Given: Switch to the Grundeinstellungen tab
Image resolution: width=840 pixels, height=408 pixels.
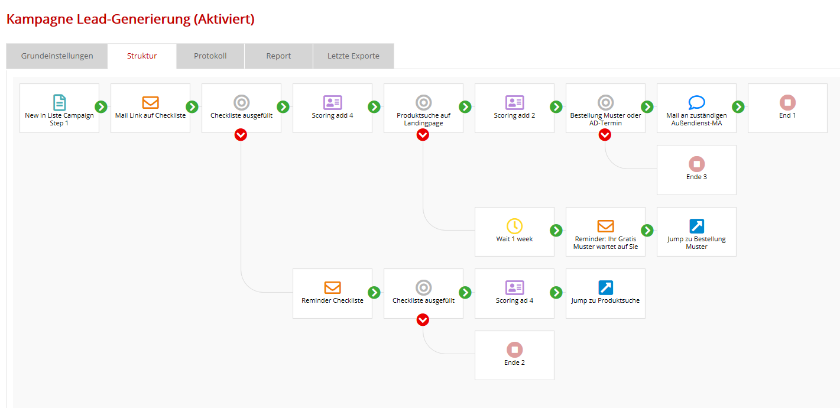Looking at the screenshot, I should click(x=57, y=56).
